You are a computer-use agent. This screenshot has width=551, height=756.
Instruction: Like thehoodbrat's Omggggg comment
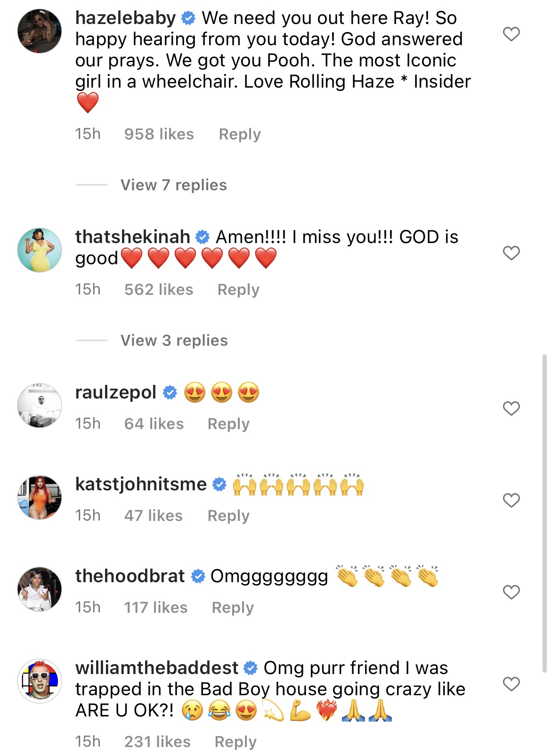point(511,592)
